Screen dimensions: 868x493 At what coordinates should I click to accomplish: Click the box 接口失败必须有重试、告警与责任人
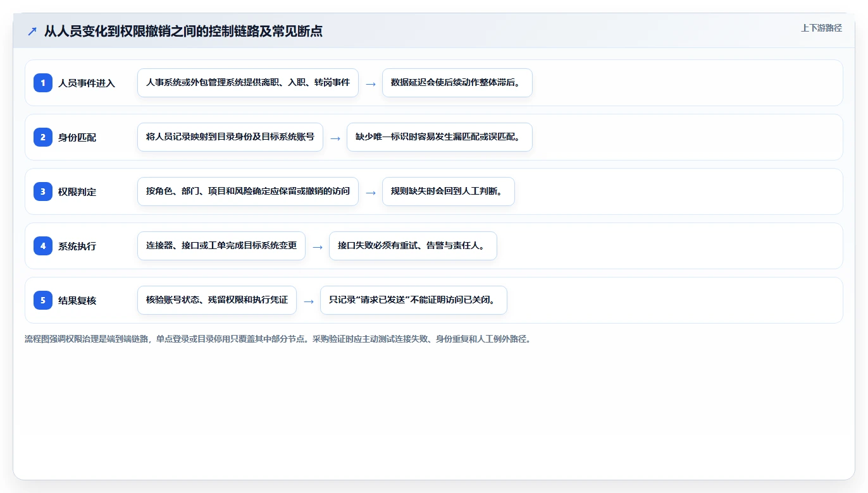coord(413,246)
